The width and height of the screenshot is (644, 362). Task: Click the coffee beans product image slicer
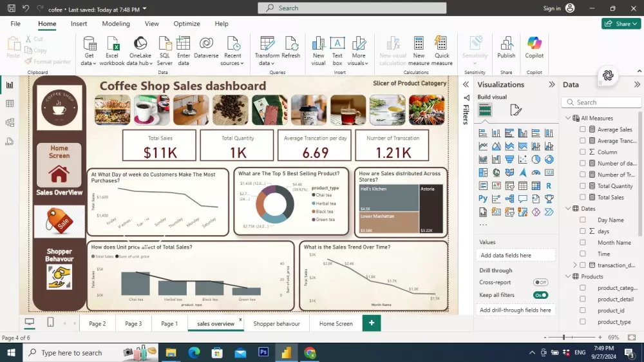coord(231,110)
